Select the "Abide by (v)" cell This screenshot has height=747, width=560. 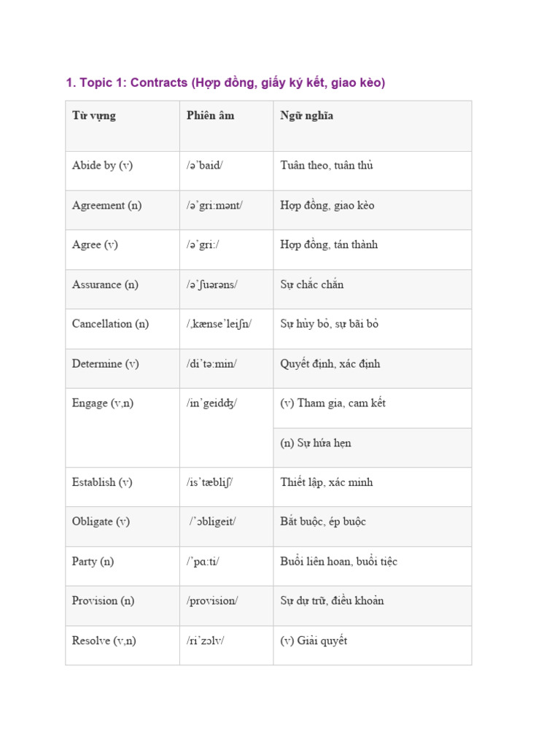click(102, 166)
